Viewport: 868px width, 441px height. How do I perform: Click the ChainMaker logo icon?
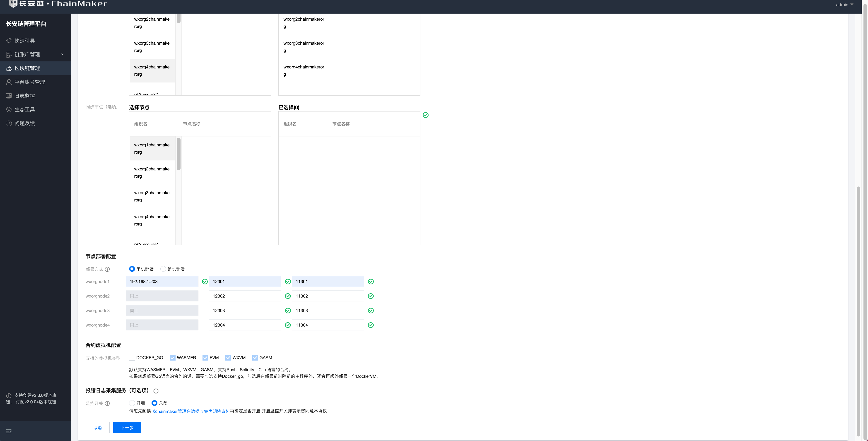point(13,3)
